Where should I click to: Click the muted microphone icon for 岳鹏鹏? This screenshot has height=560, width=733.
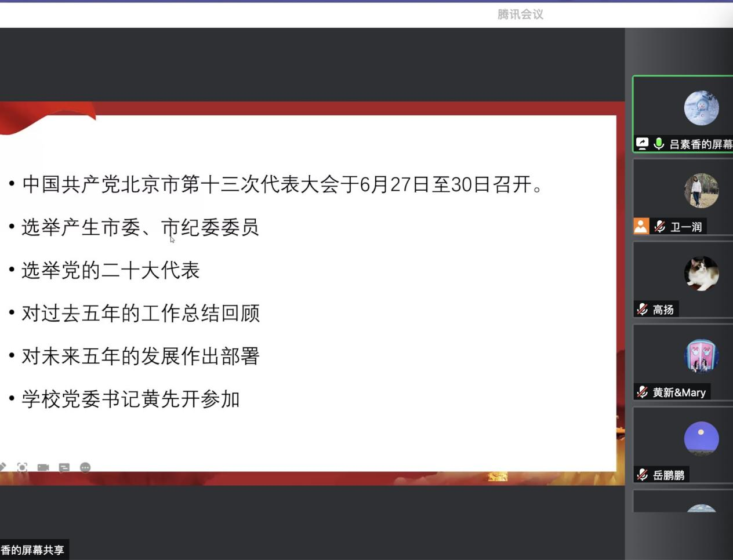tap(642, 475)
